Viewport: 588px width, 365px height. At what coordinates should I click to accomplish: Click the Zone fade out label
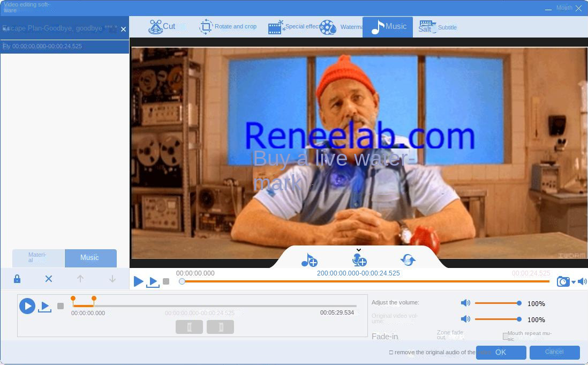point(450,335)
